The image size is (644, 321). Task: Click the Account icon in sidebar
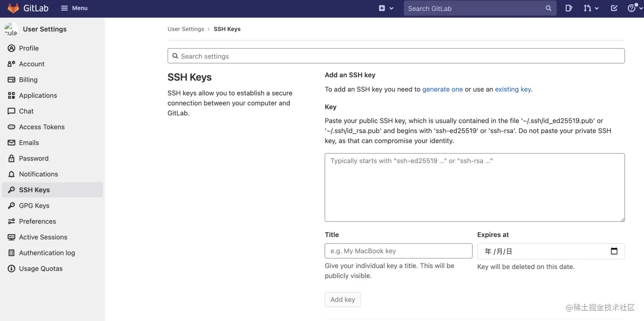click(12, 64)
